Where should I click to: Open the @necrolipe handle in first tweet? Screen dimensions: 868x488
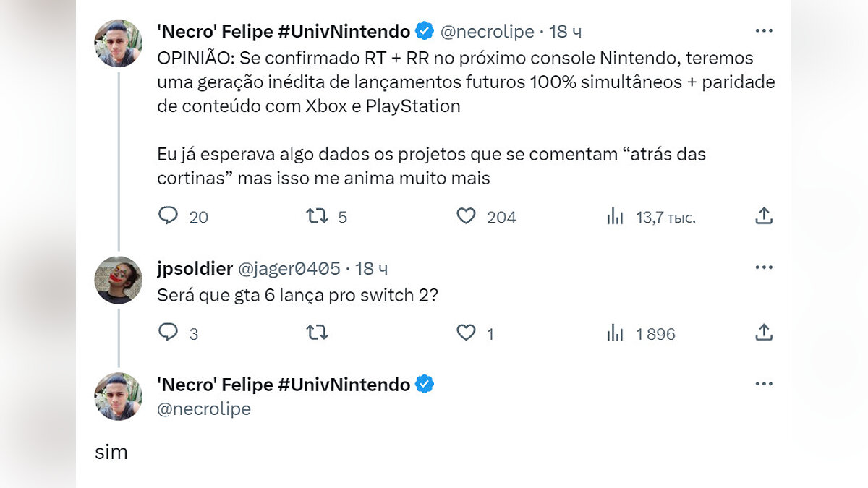tap(488, 31)
